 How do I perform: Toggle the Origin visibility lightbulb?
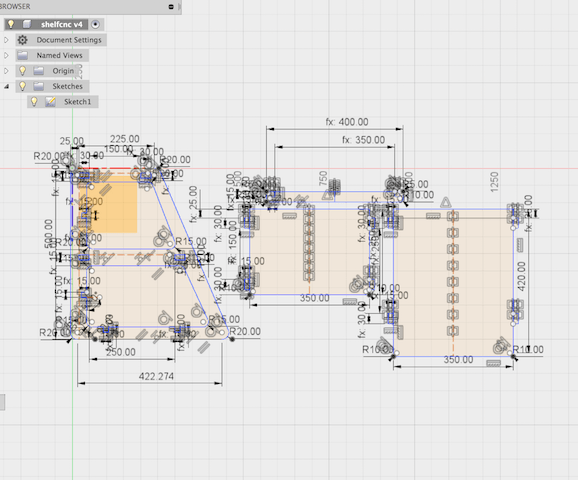point(22,70)
